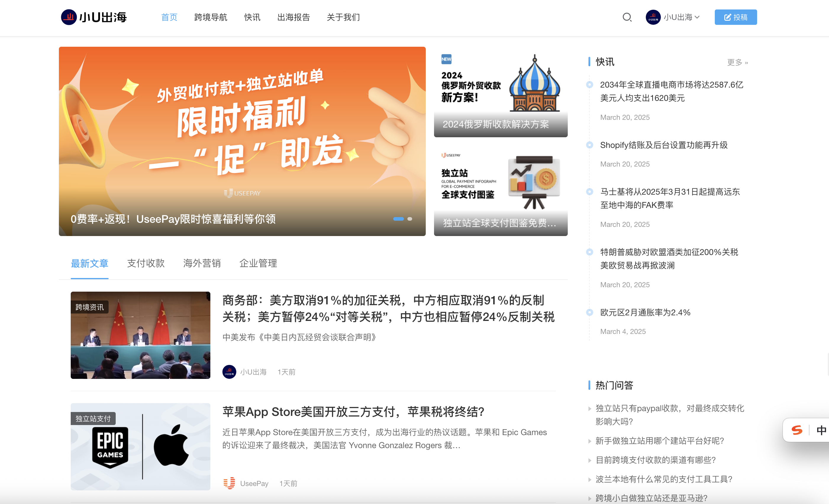
Task: Select the first carousel indicator dot
Action: point(398,219)
